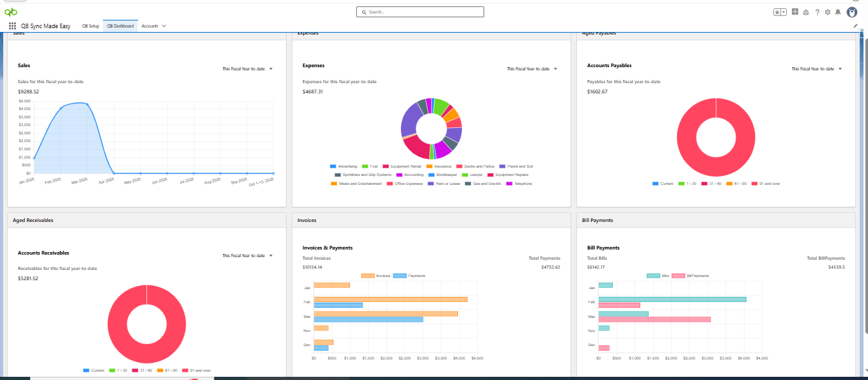The height and width of the screenshot is (380, 868).
Task: Focus the global Search field
Action: point(420,12)
